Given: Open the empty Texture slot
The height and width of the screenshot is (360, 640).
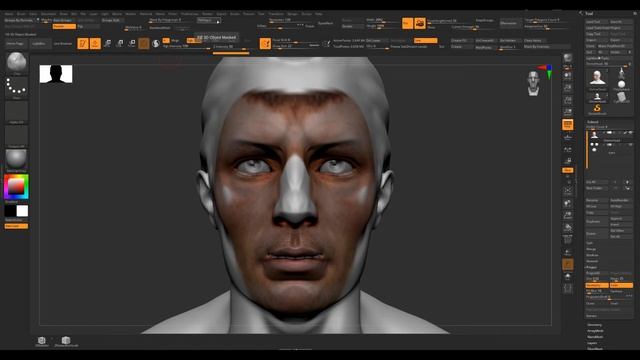Looking at the screenshot, I should (16, 136).
